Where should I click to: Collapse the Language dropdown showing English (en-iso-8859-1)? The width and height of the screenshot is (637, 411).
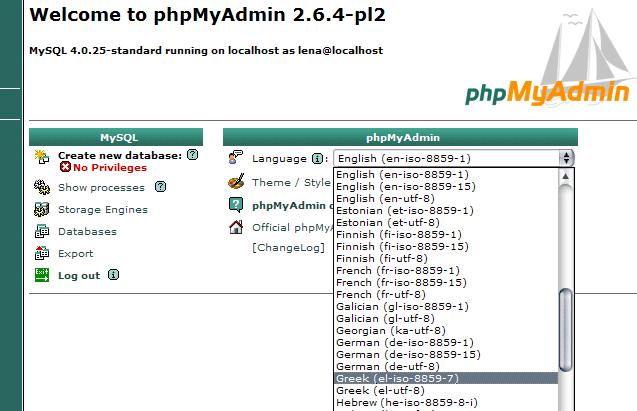tap(454, 158)
